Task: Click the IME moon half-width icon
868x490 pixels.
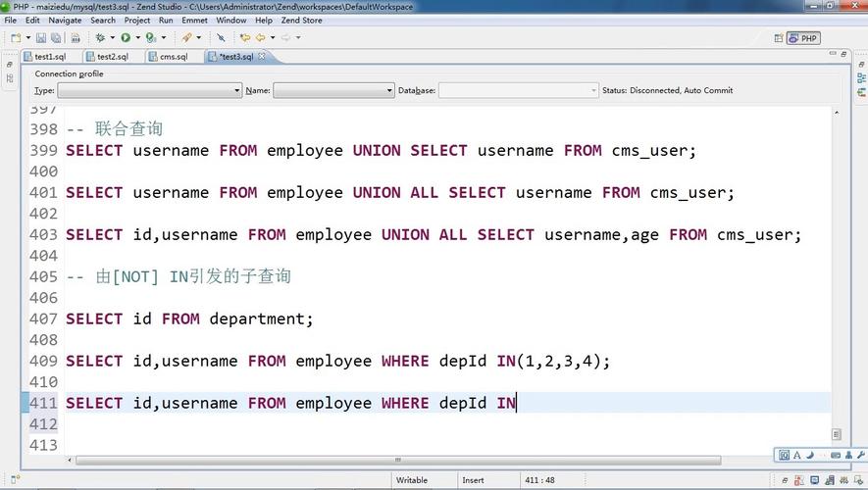Action: (x=810, y=455)
